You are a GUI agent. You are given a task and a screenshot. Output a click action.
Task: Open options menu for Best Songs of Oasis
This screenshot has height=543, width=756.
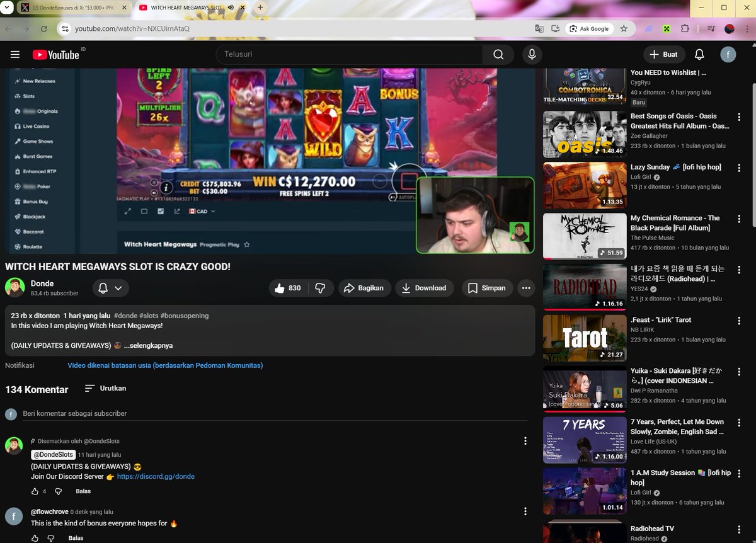(740, 117)
